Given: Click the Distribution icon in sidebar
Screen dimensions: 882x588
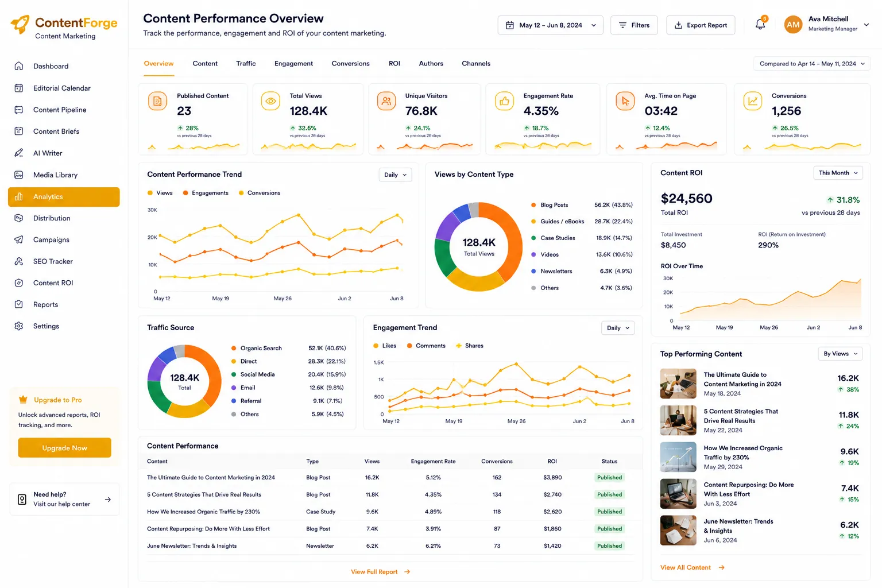Looking at the screenshot, I should 19,218.
